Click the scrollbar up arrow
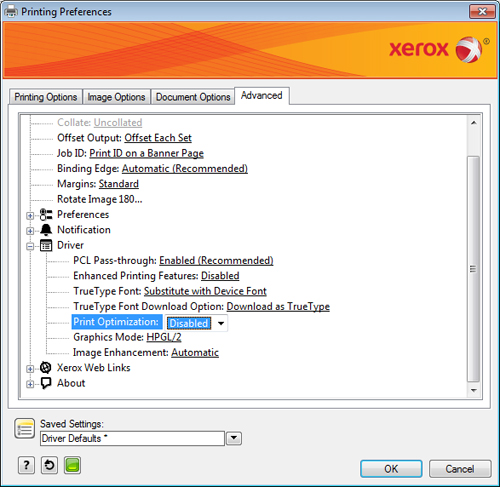 coord(473,123)
